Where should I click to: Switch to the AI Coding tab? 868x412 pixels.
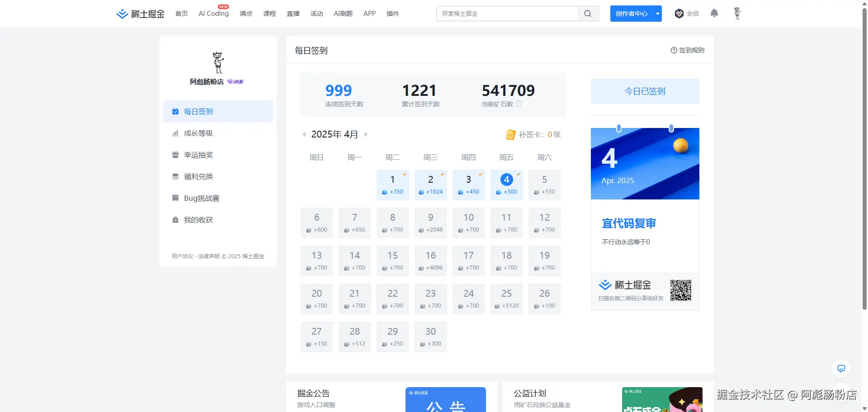point(213,14)
